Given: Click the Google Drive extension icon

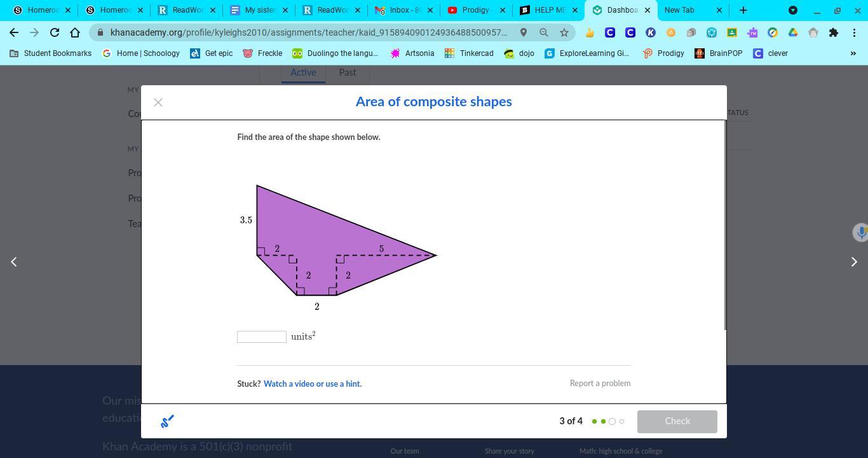Looking at the screenshot, I should tap(793, 32).
